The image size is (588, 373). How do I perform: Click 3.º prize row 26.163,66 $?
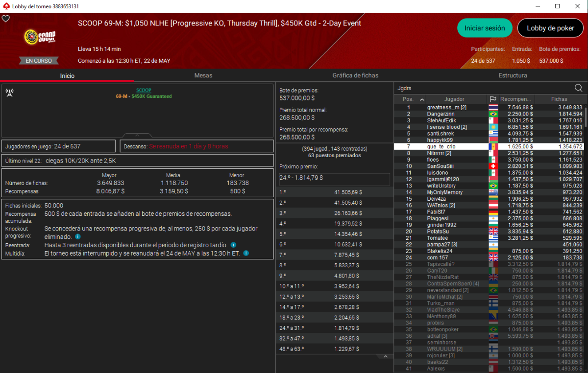(335, 213)
